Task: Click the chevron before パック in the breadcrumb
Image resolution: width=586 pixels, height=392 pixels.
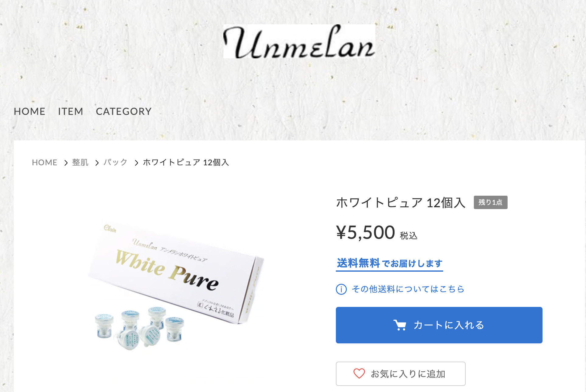Action: click(x=97, y=163)
